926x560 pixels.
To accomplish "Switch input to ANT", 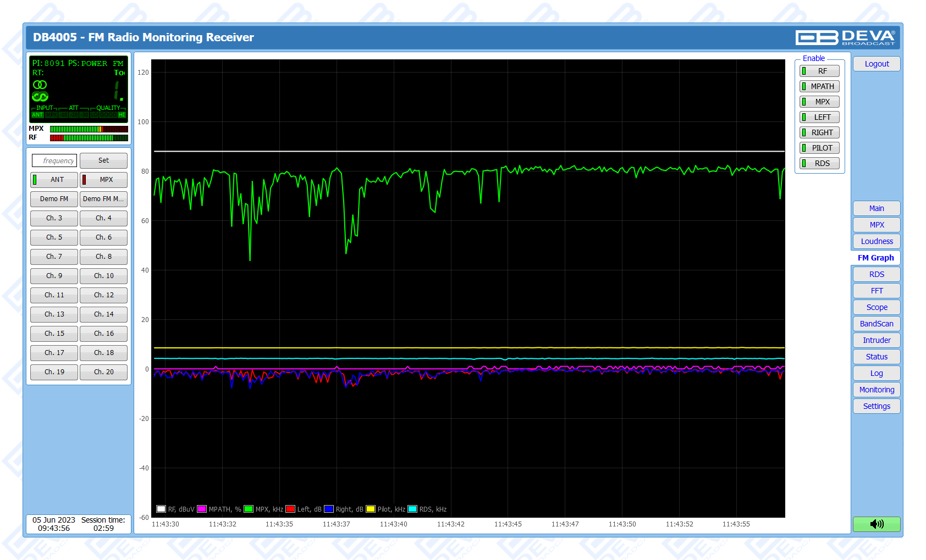I will click(54, 180).
